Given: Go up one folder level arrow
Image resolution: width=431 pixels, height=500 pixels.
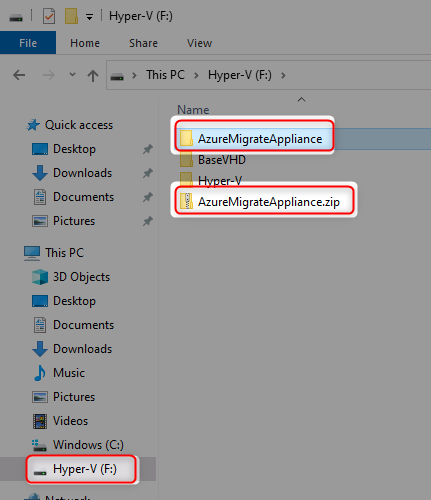Looking at the screenshot, I should tap(93, 76).
